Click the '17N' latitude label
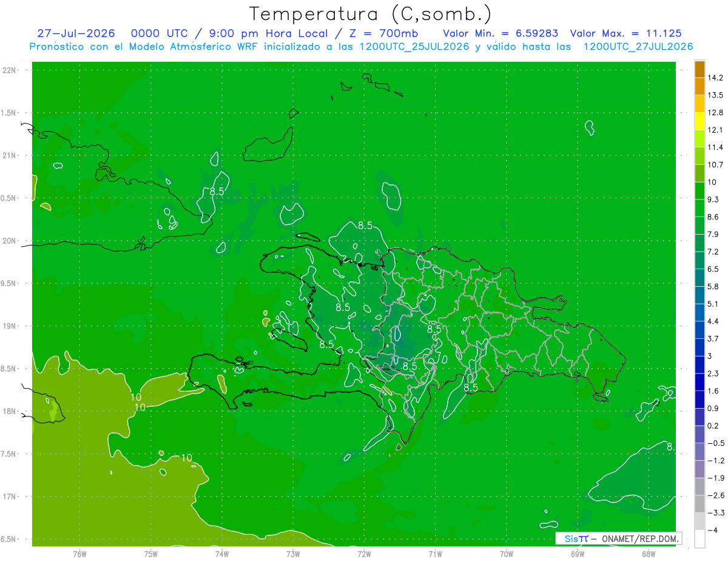Viewport: 728px width, 562px height. click(x=9, y=497)
